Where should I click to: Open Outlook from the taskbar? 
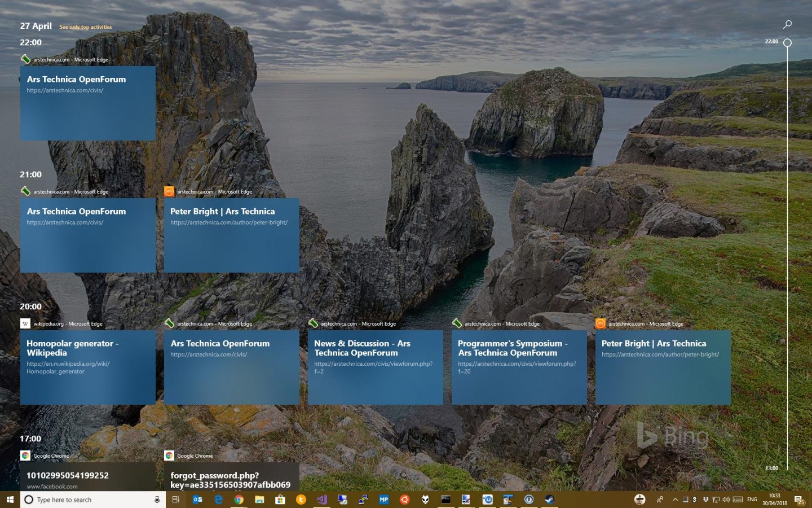tap(197, 499)
